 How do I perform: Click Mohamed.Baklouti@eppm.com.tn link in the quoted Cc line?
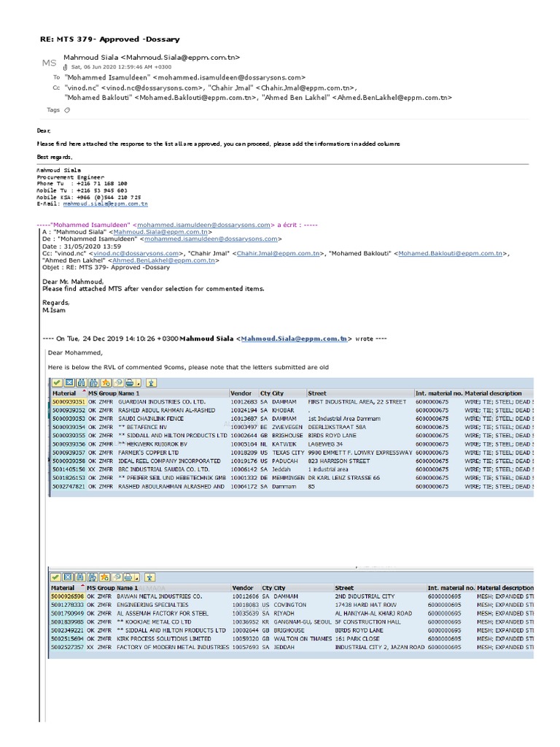(x=451, y=253)
